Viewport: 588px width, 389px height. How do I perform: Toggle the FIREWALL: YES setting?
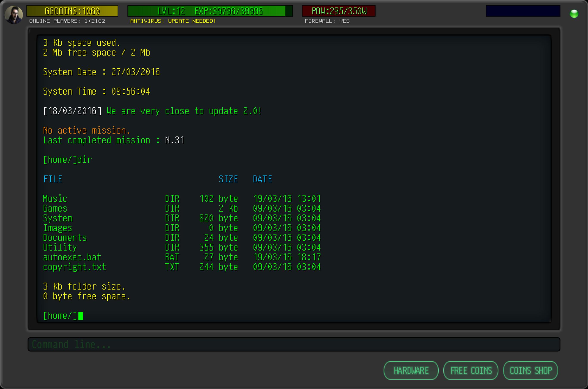tap(327, 21)
